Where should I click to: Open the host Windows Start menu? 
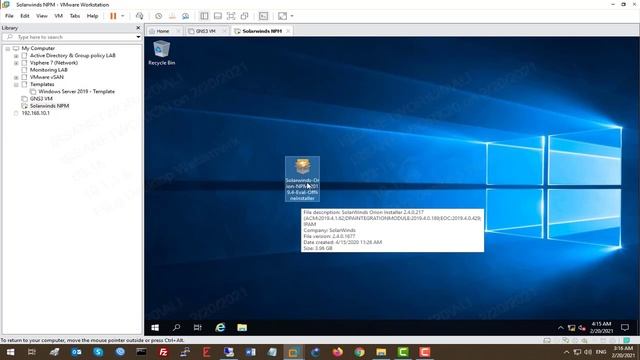coord(10,352)
